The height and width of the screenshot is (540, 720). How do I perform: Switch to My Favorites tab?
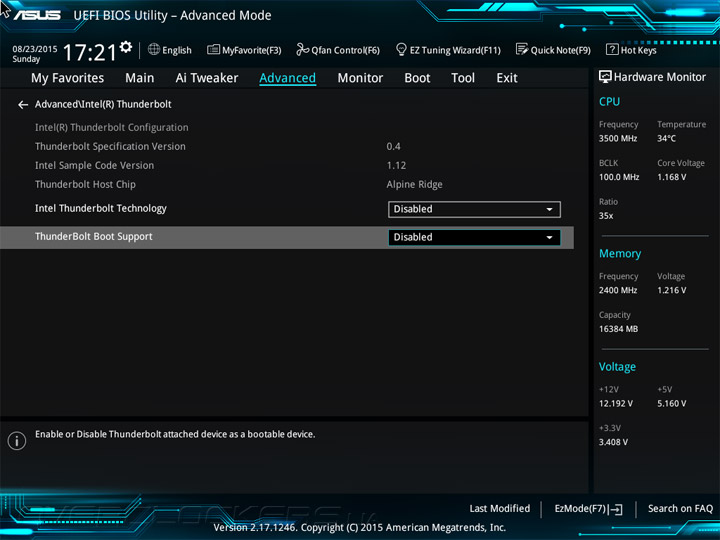(x=68, y=78)
